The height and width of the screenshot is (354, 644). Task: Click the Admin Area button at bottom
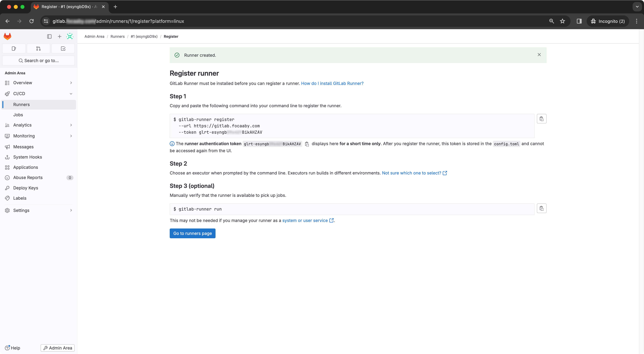point(58,348)
